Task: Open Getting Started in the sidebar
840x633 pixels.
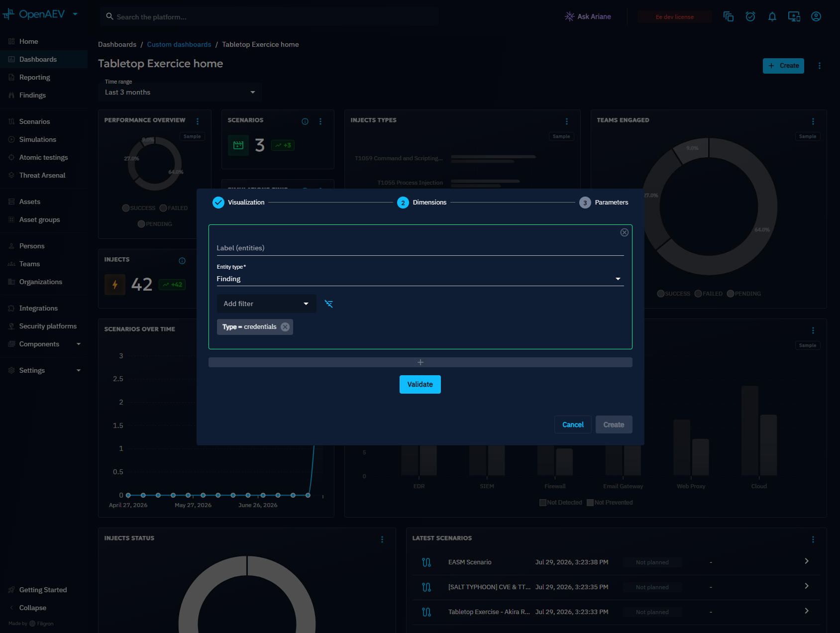Action: (x=44, y=590)
